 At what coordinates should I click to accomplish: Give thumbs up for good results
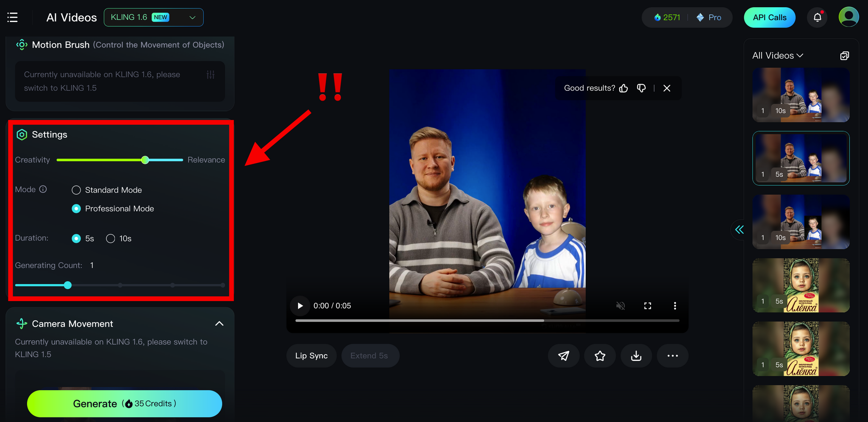pos(623,88)
